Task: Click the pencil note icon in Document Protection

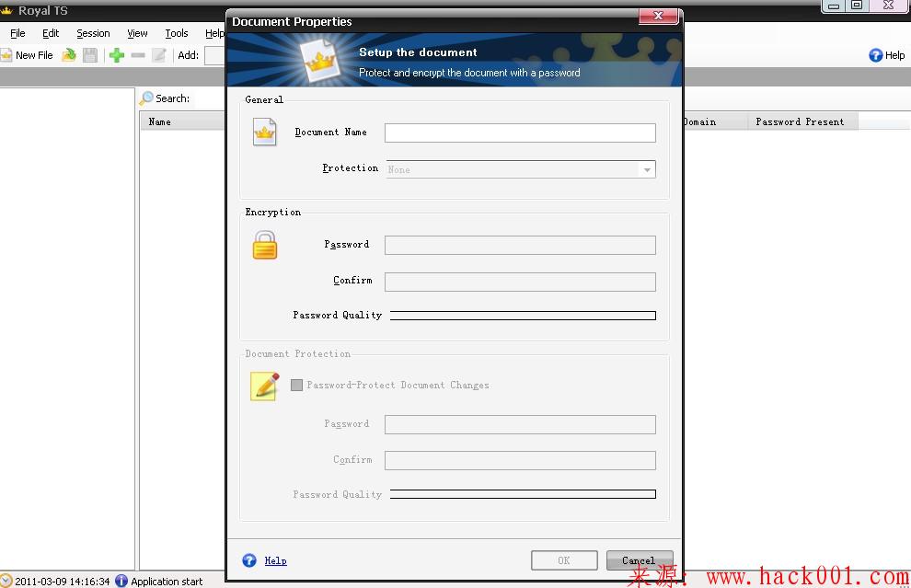Action: 264,386
